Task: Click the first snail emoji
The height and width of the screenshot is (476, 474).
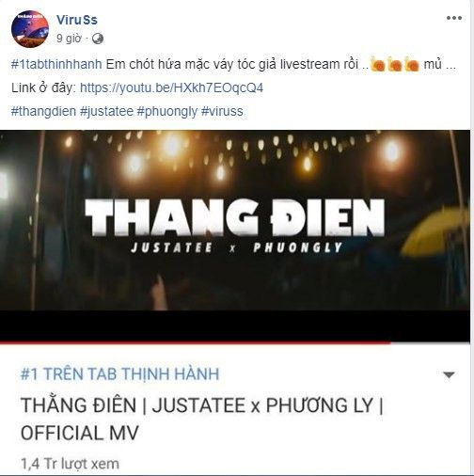Action: [x=378, y=65]
